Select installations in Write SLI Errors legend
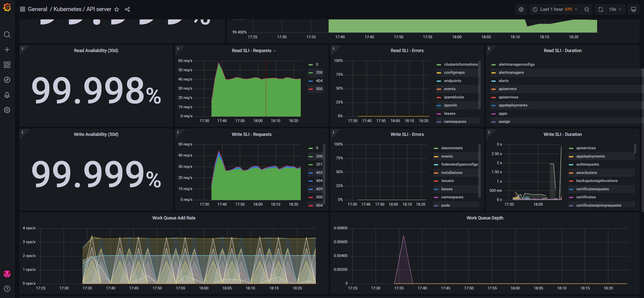Screen dimensions: 644x298 (x=452, y=173)
